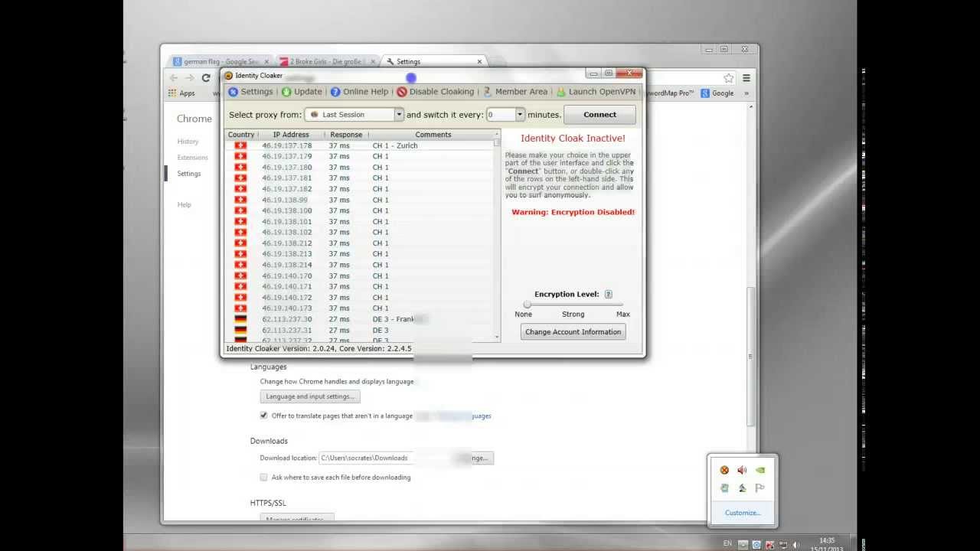This screenshot has width=980, height=551.
Task: Sort list by Country column header
Action: click(241, 135)
